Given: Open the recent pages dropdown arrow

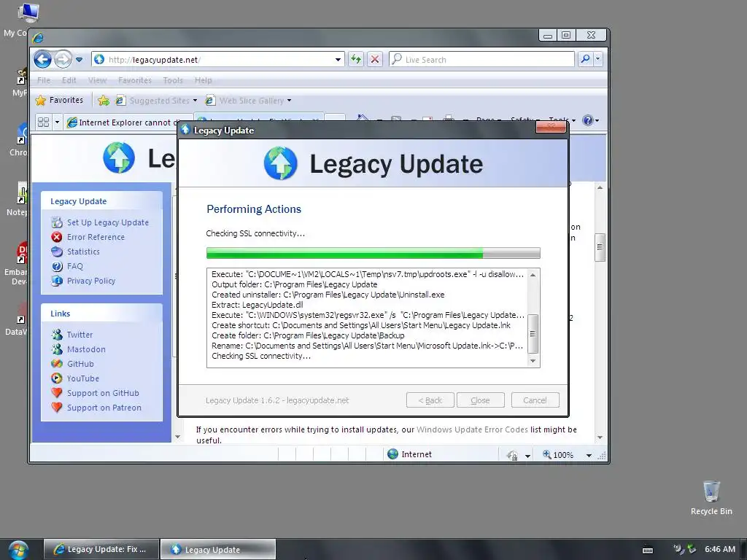Looking at the screenshot, I should tap(79, 60).
